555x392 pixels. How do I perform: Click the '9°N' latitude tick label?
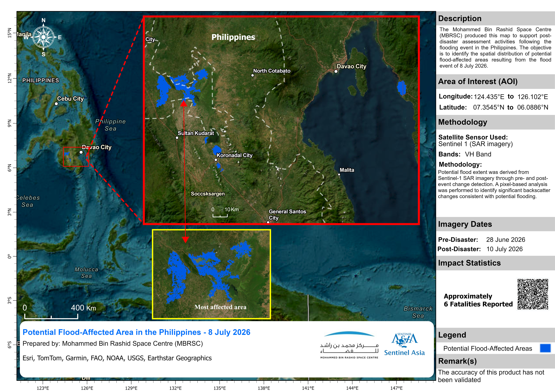(x=10, y=123)
